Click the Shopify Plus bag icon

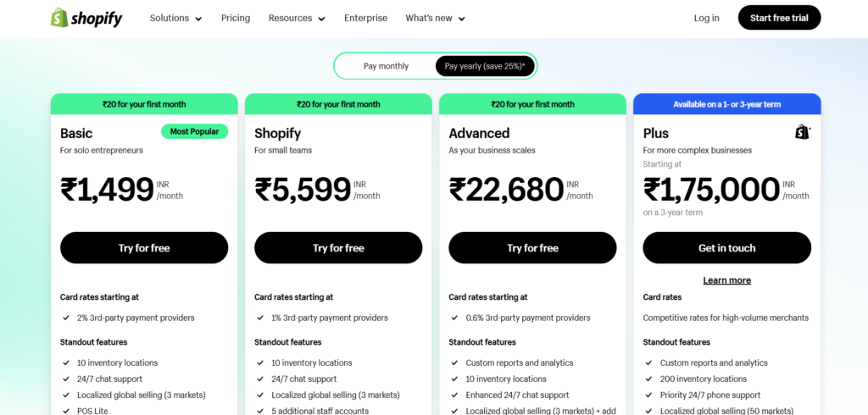803,132
